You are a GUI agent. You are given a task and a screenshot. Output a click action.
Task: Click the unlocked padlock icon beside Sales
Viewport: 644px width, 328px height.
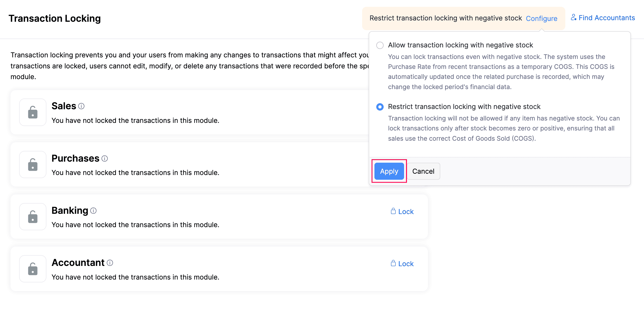[33, 112]
